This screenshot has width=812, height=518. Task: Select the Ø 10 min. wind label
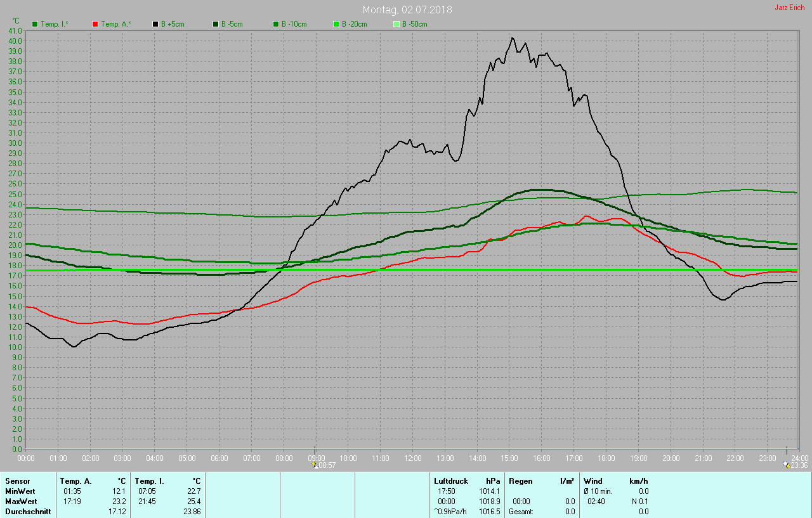coord(598,491)
